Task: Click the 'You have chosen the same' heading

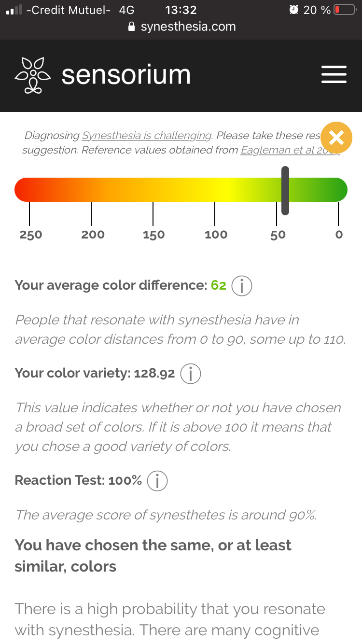Action: click(153, 556)
